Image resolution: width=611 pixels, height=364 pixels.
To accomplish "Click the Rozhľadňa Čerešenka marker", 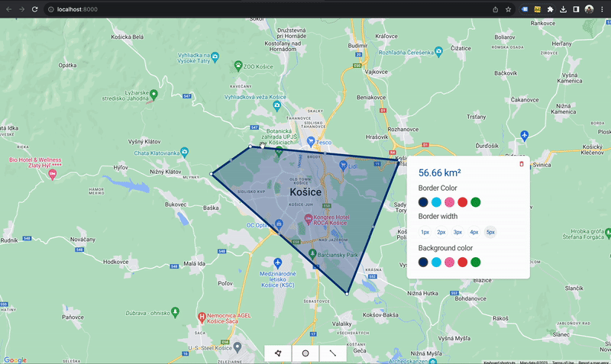I will 438,51.
